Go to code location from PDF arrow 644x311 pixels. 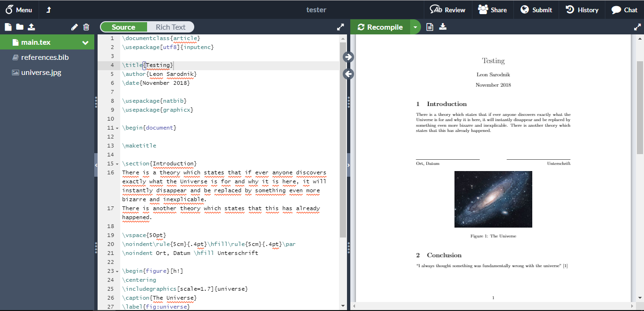[348, 74]
